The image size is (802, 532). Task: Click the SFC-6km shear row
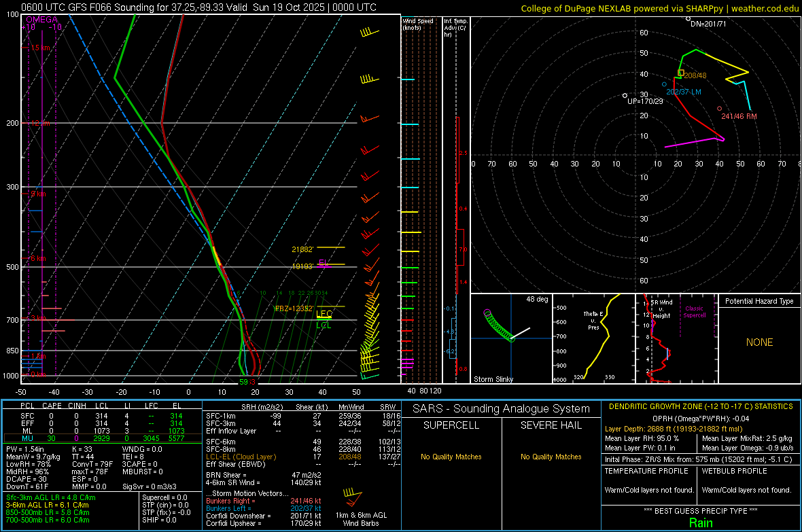(303, 442)
